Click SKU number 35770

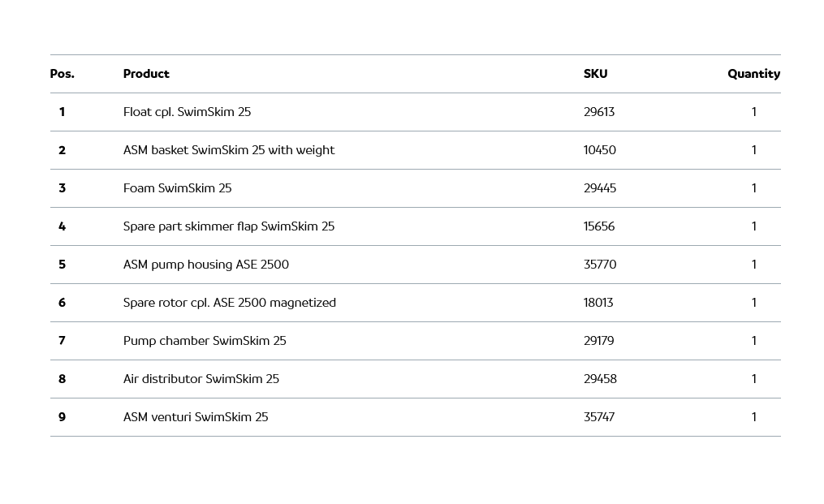[x=599, y=265]
